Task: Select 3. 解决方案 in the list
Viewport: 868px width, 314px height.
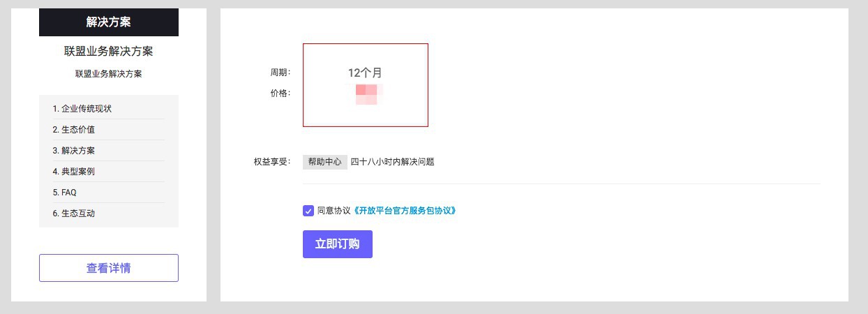Action: 74,151
